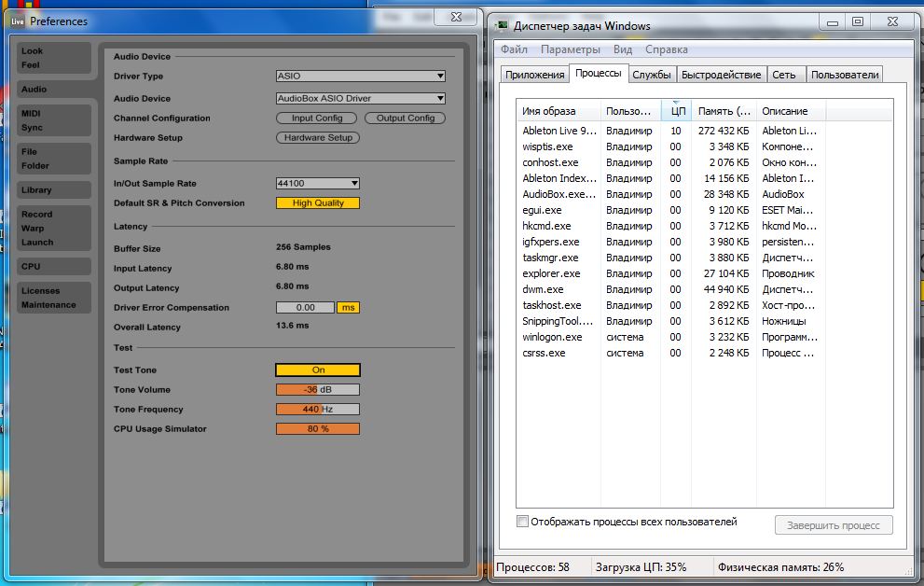This screenshot has height=586, width=924.
Task: Maximize the Task Manager window
Action: [x=858, y=22]
